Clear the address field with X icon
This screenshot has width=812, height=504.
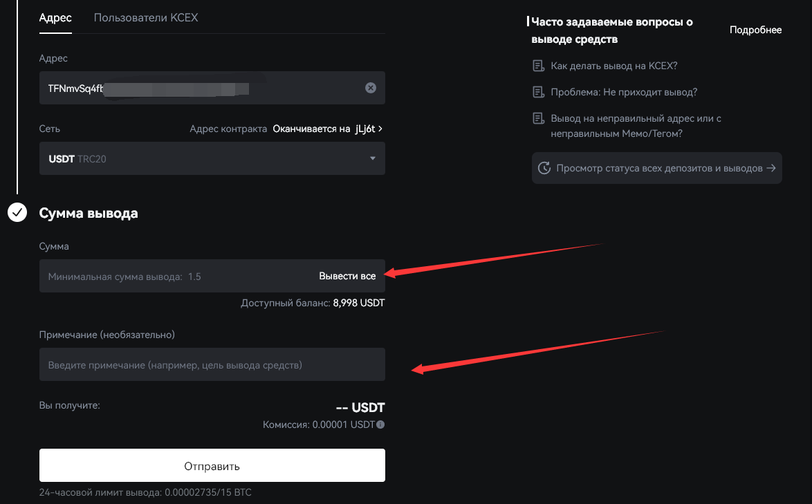371,88
